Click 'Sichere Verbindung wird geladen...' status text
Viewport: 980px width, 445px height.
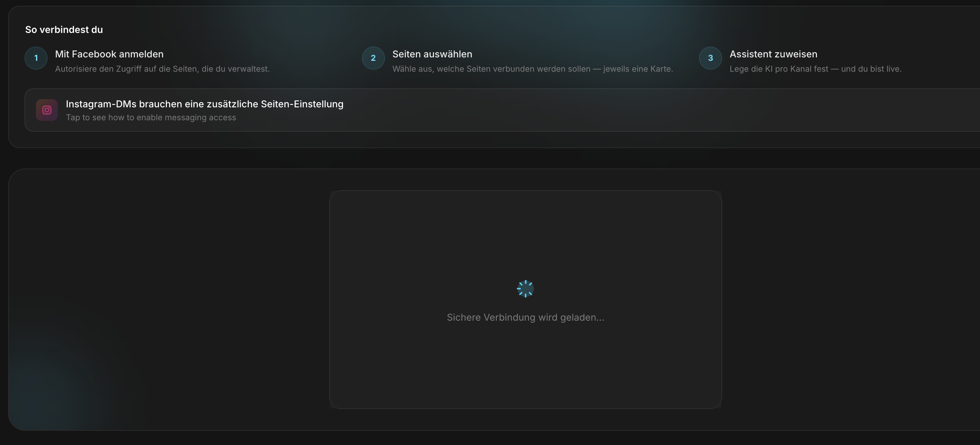point(525,318)
